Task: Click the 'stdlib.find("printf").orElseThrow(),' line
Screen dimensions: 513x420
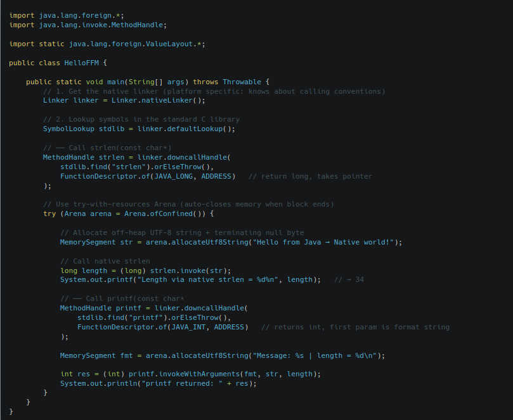Action: (153, 318)
